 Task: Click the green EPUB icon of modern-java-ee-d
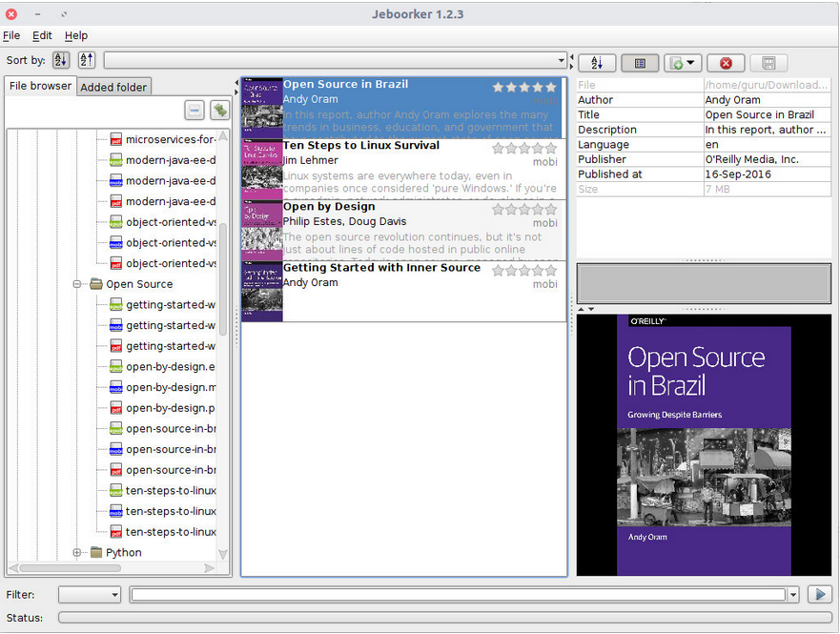(115, 160)
